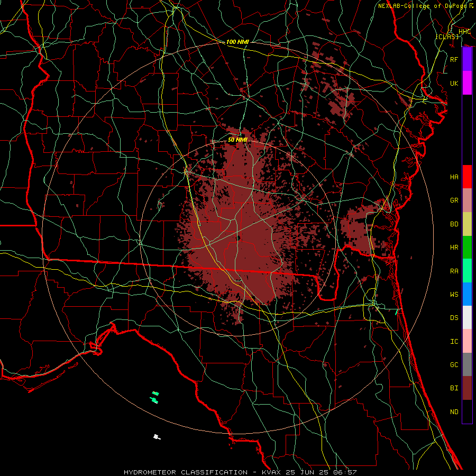The image size is (476, 476).
Task: Click the ND legend label
Action: coord(454,411)
